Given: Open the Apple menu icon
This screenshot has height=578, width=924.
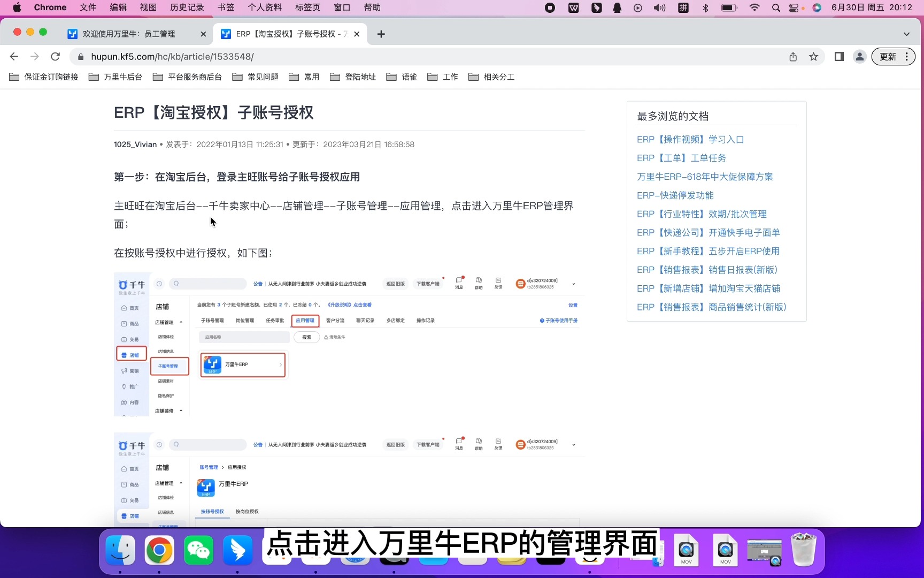Looking at the screenshot, I should coord(17,7).
